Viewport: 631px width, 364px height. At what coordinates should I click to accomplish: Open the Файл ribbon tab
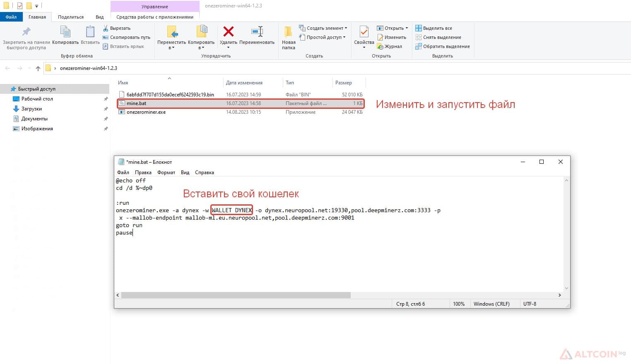click(x=11, y=17)
